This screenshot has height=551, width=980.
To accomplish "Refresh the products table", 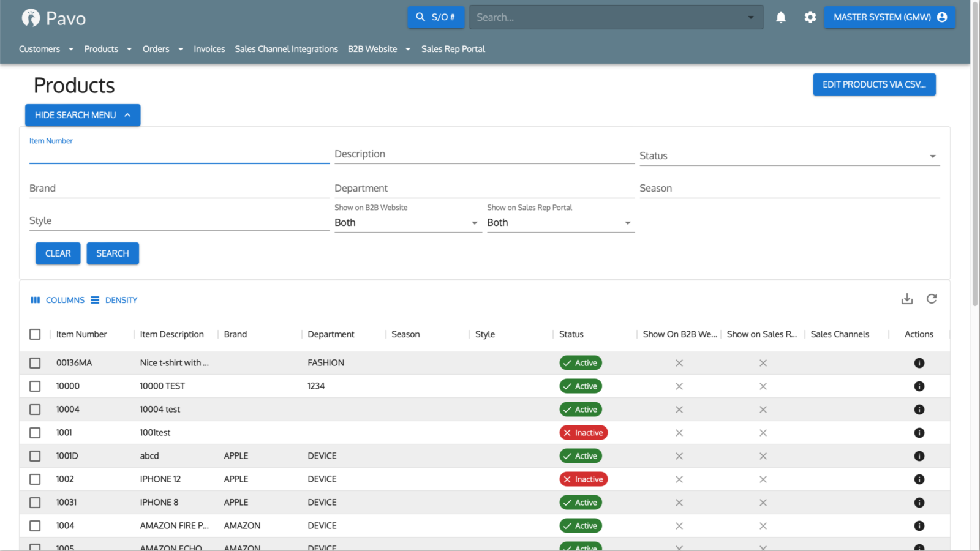I will [x=932, y=299].
